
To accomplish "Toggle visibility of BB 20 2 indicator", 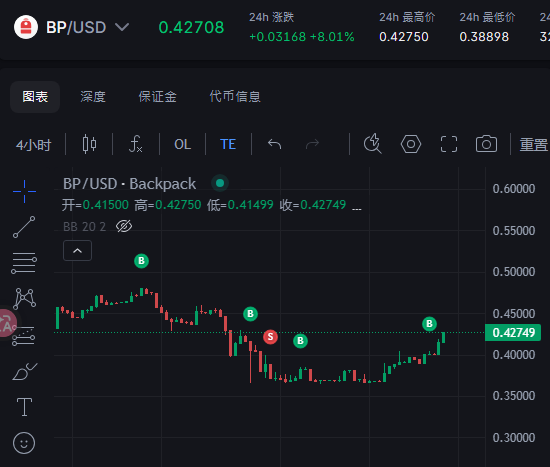I will [x=124, y=226].
